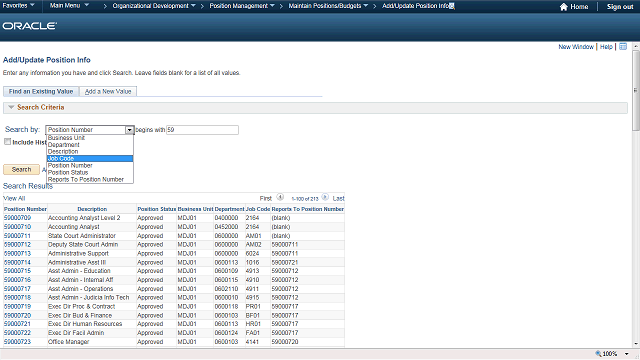Screen dimensions: 640x360
Task: Open the Main Menu dropdown
Action: (x=69, y=5)
